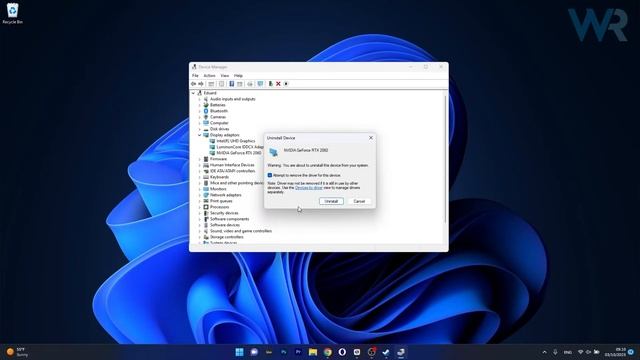The width and height of the screenshot is (640, 360).
Task: Select the Computer category row
Action: [x=219, y=123]
